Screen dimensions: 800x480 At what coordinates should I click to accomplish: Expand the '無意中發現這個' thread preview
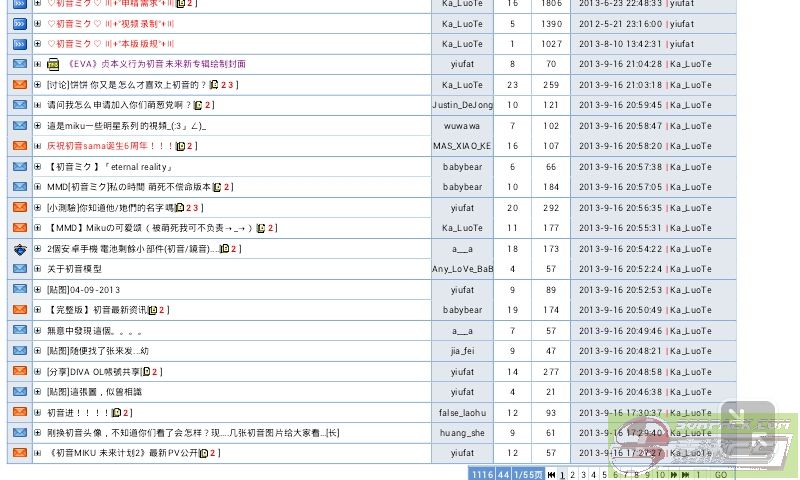(38, 331)
